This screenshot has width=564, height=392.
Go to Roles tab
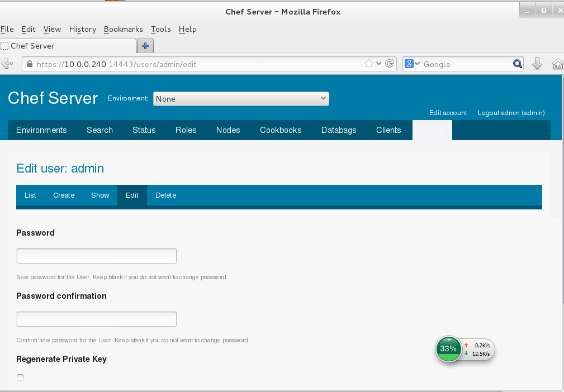(x=186, y=130)
